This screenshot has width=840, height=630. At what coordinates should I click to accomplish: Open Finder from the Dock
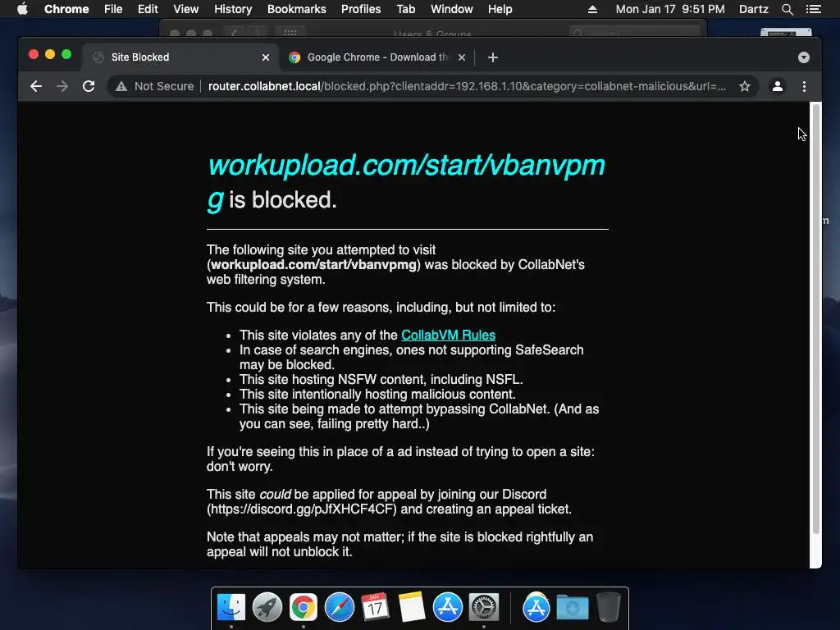tap(231, 608)
